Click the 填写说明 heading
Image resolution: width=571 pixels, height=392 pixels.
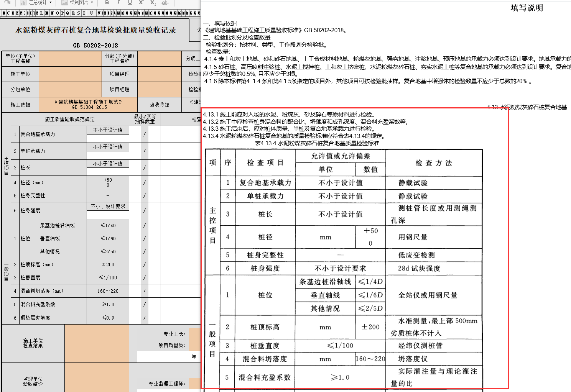click(x=527, y=8)
